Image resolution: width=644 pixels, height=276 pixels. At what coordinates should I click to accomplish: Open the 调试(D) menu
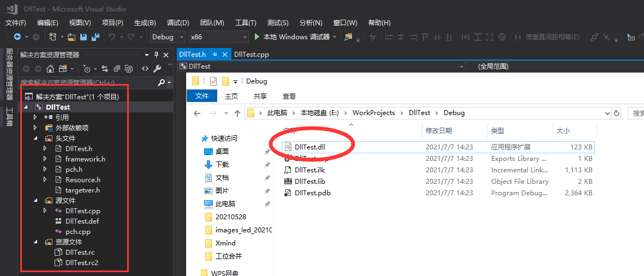[x=178, y=22]
